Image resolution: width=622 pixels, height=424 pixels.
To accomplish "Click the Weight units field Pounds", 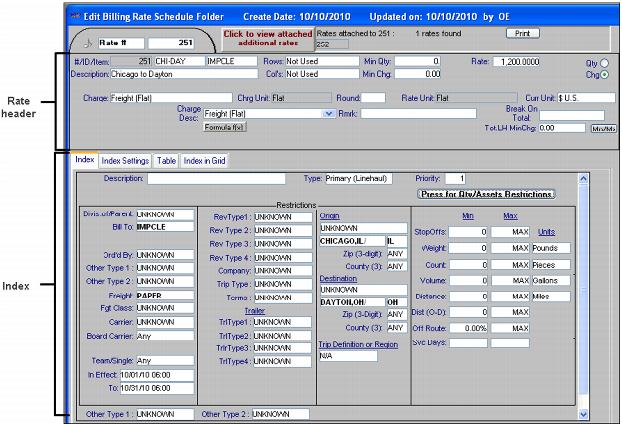I will point(551,248).
